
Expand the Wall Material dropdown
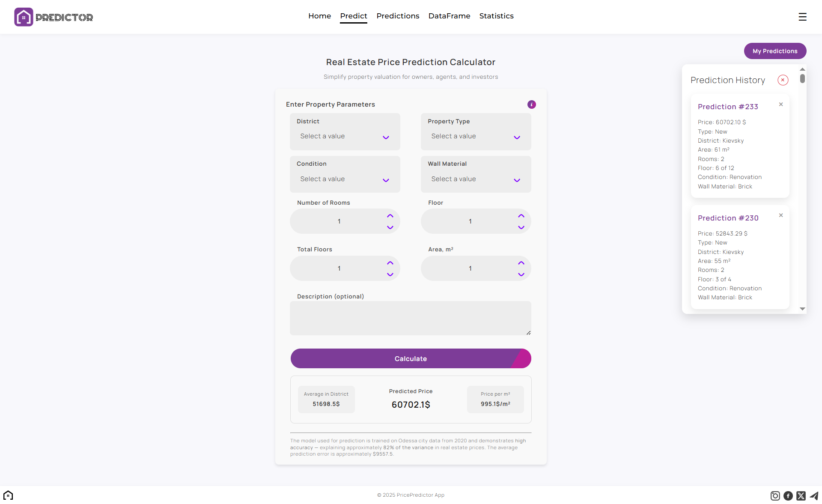(476, 179)
